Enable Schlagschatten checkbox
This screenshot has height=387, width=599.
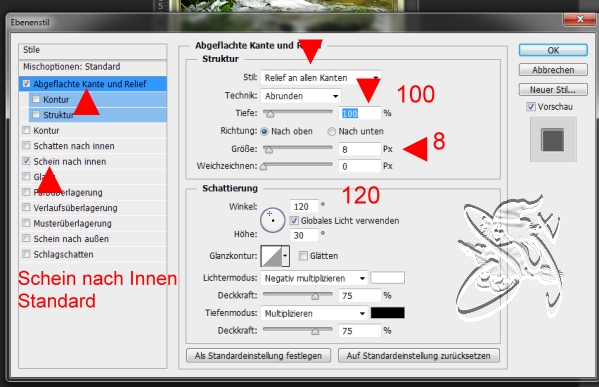(26, 254)
